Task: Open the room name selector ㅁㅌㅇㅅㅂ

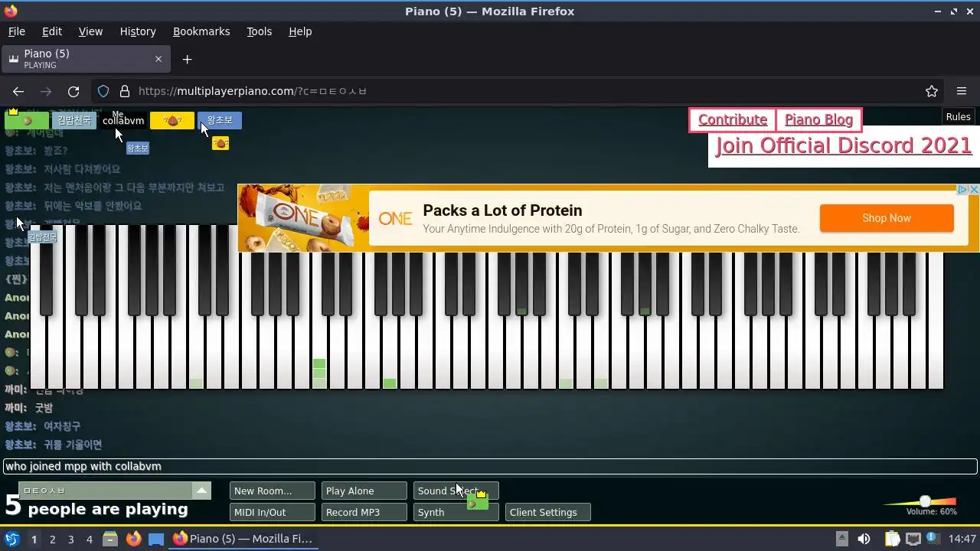Action: tap(106, 491)
